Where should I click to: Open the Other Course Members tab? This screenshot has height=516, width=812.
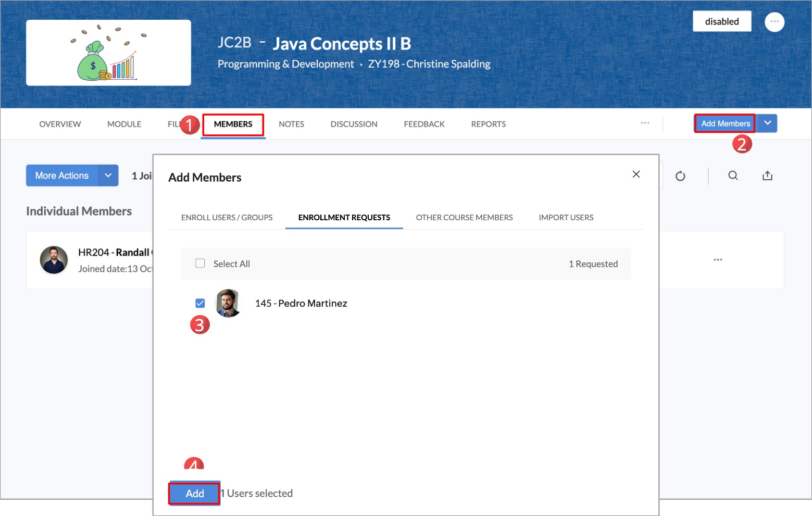pyautogui.click(x=464, y=218)
